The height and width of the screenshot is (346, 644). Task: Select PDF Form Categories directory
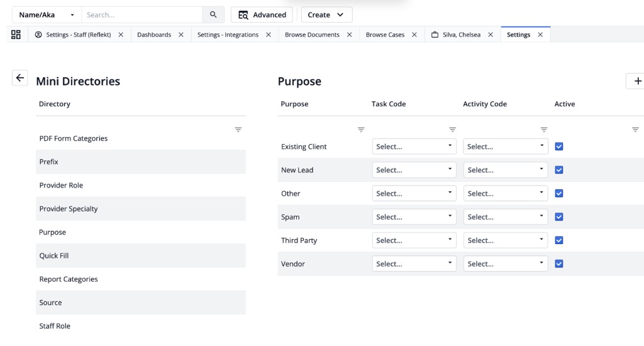(141, 138)
